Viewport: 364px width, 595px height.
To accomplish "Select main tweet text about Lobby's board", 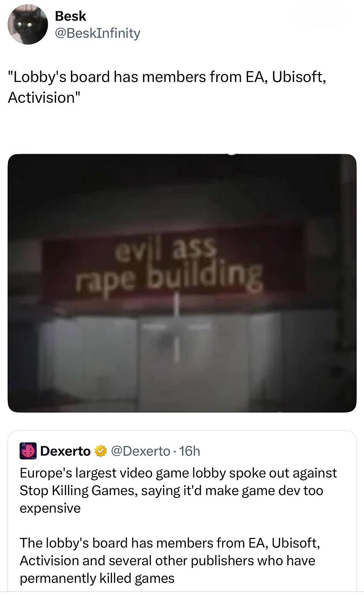I will [x=167, y=87].
